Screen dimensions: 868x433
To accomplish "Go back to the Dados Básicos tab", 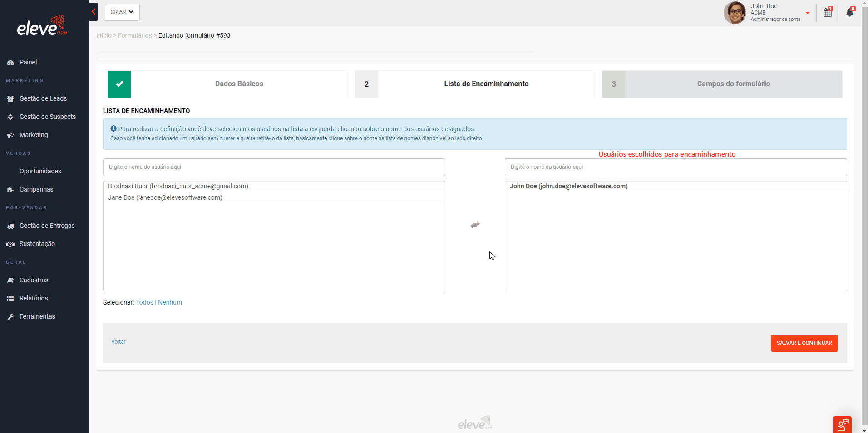I will [x=239, y=84].
